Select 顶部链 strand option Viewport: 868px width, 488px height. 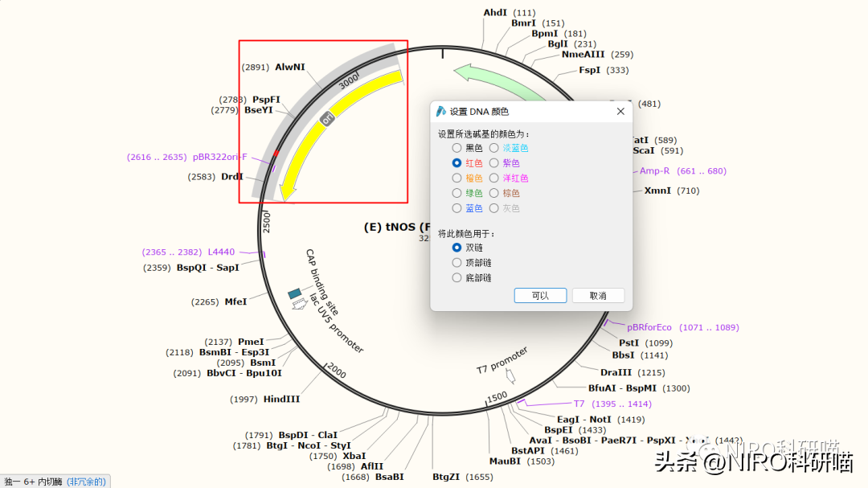457,263
